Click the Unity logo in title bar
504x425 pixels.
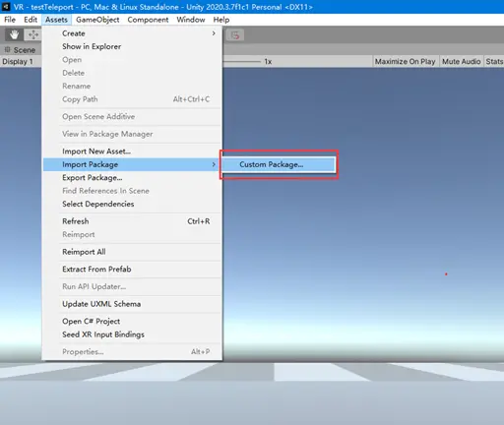(x=6, y=7)
